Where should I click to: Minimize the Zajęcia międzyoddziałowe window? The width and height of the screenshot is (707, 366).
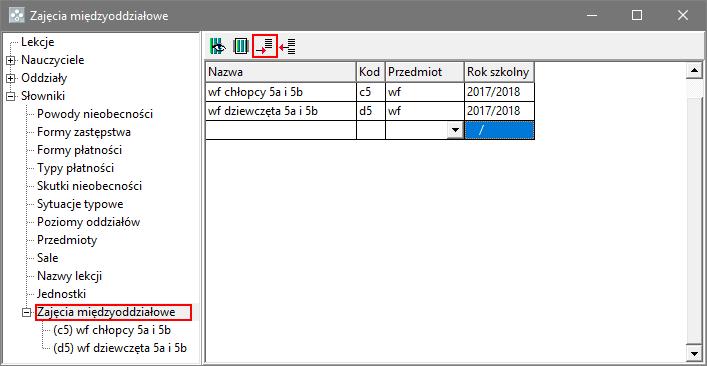[592, 16]
